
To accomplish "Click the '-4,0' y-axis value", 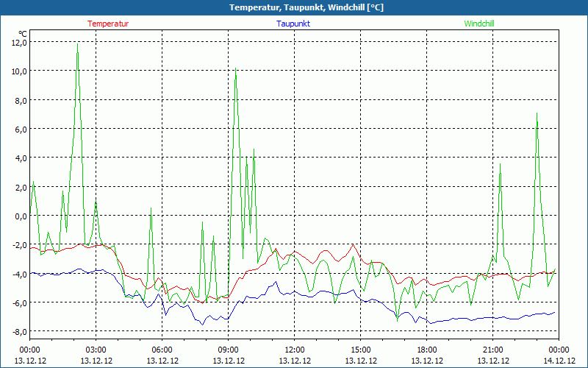I will (x=19, y=274).
